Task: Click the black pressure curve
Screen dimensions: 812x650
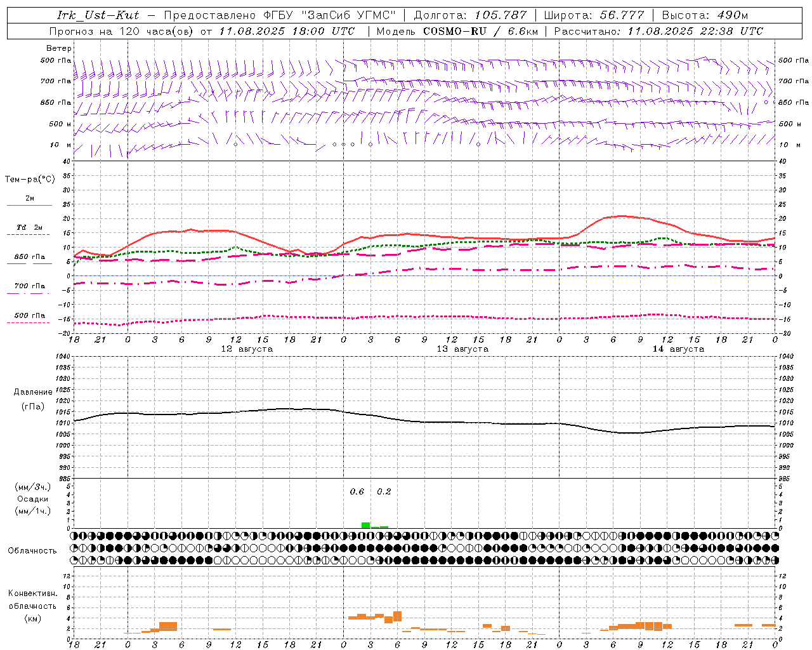Action: pos(425,421)
